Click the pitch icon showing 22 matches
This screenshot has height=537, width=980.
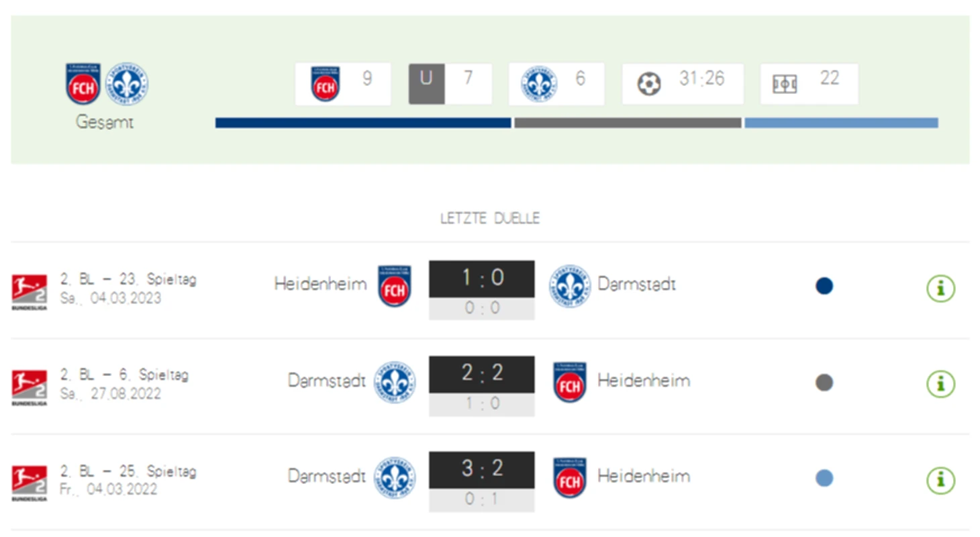(x=785, y=85)
